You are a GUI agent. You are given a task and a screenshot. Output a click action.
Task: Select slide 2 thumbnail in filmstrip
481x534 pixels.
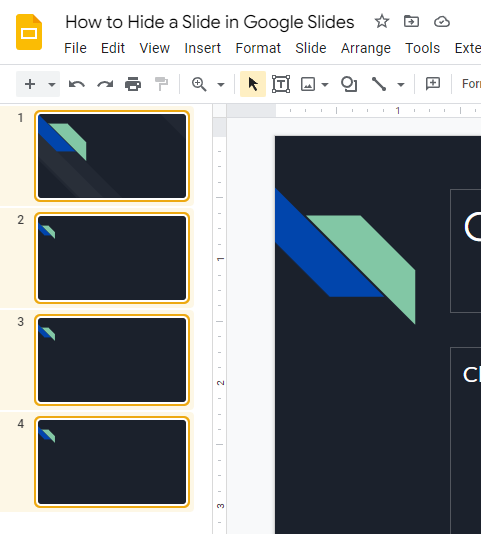(112, 258)
